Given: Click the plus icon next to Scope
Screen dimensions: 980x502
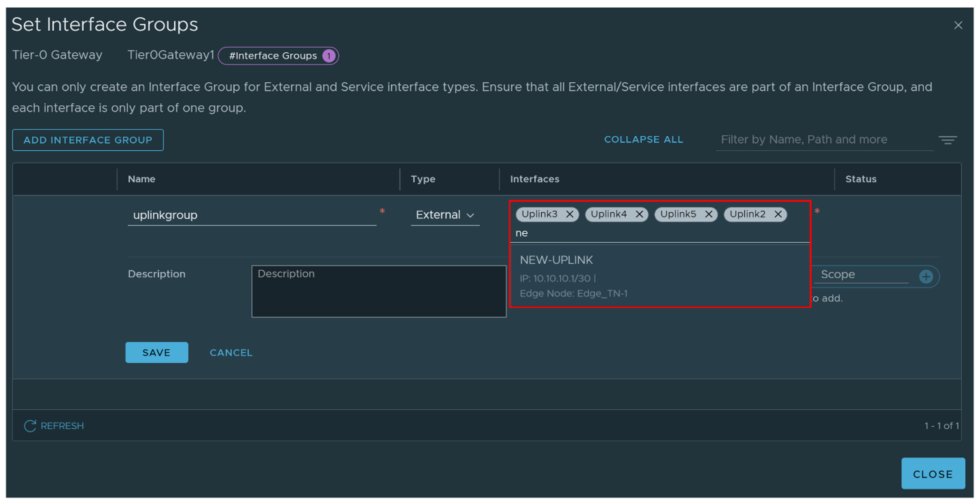Looking at the screenshot, I should click(926, 276).
